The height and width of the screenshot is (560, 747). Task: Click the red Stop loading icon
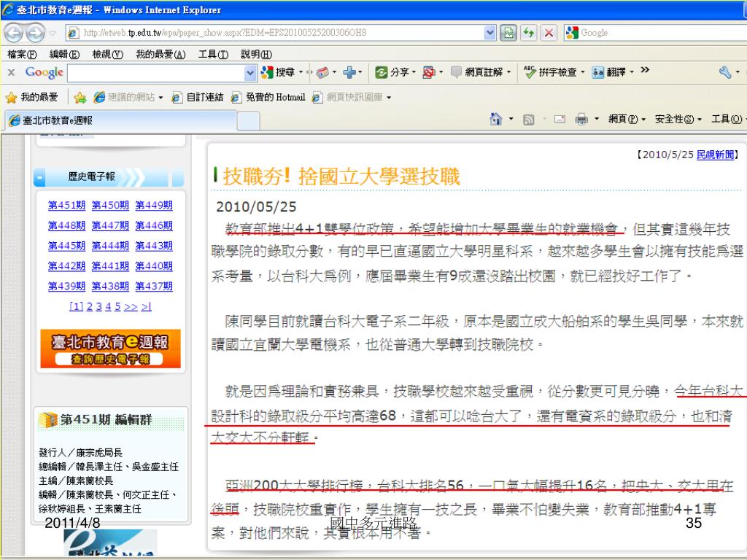[x=549, y=33]
